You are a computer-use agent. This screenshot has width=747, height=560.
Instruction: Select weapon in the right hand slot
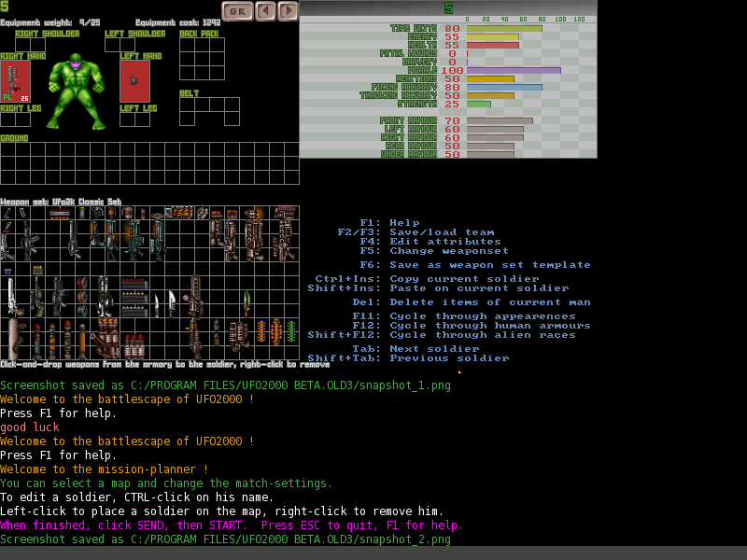point(15,81)
